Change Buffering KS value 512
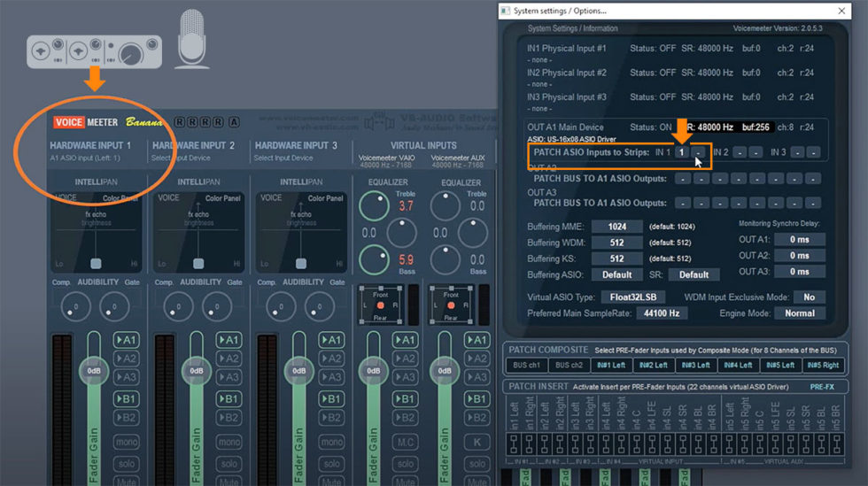The image size is (868, 486). pyautogui.click(x=616, y=258)
